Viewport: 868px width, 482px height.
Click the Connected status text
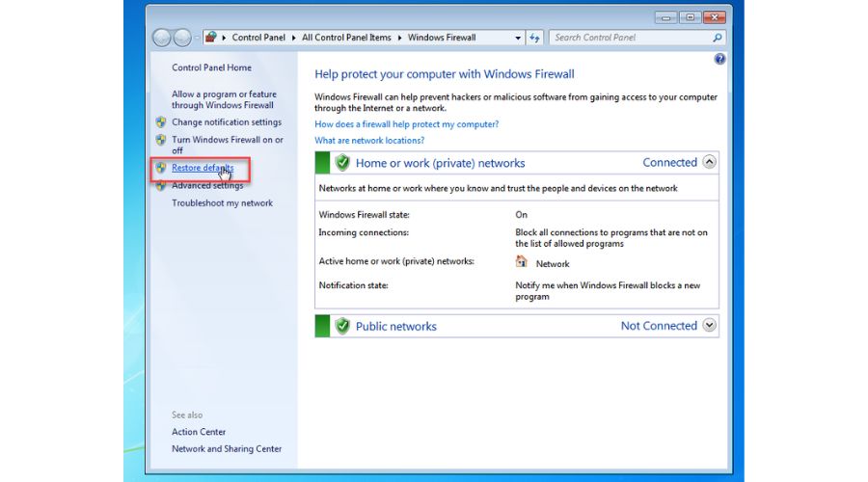click(x=670, y=162)
